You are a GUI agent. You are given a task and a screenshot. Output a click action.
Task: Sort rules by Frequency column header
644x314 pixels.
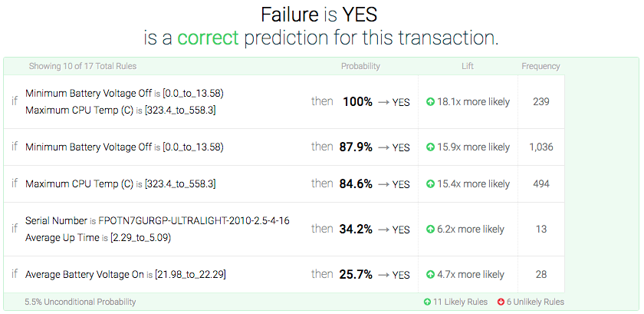pos(540,66)
